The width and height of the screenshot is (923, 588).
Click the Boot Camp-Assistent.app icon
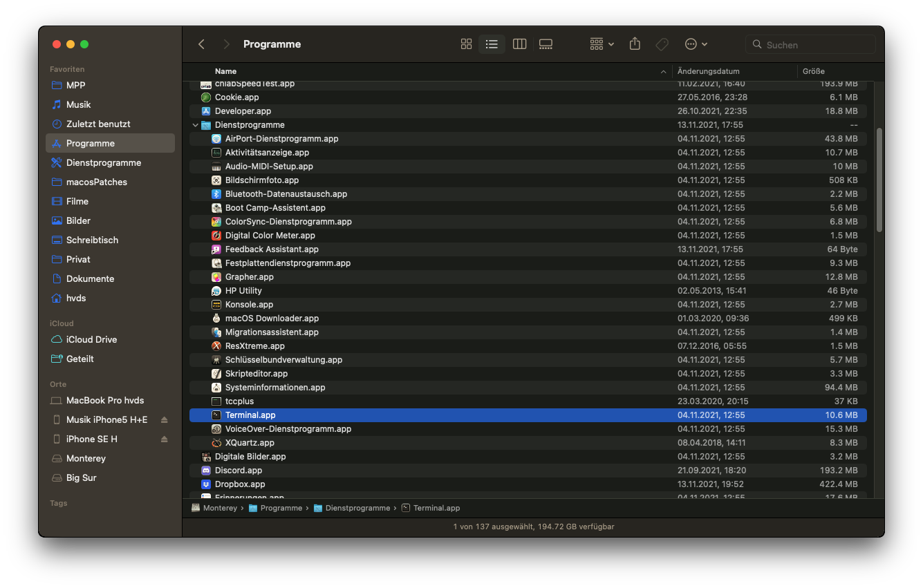216,208
